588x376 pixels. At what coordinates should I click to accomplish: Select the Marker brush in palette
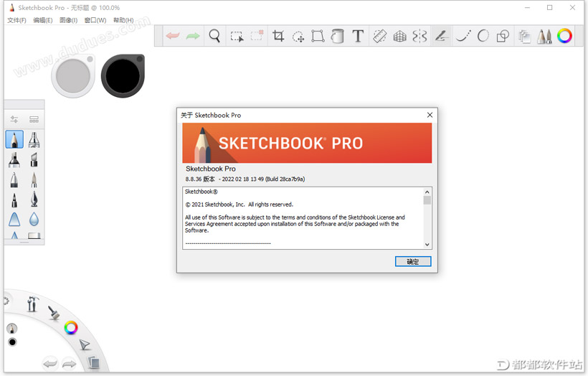pos(14,160)
